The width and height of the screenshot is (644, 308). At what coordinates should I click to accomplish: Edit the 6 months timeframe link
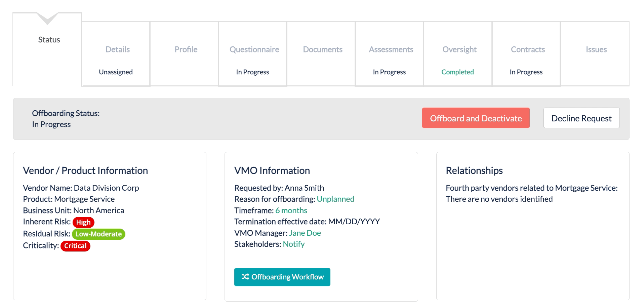pos(291,210)
